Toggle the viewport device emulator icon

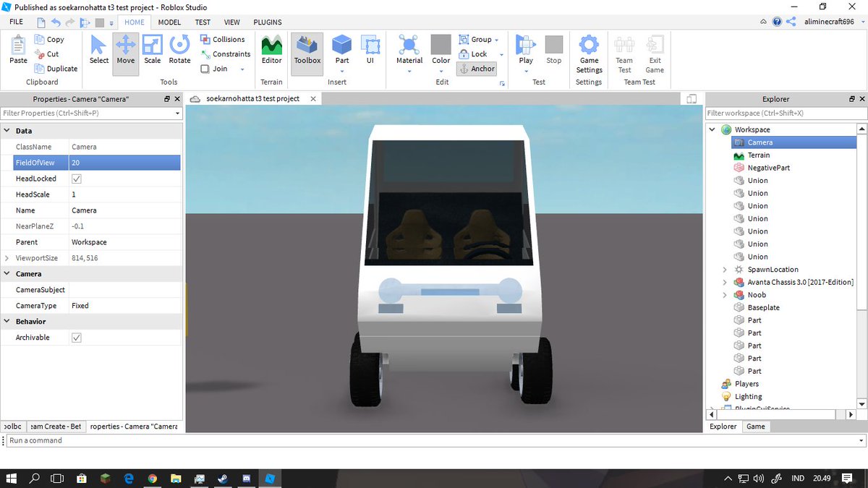click(692, 99)
